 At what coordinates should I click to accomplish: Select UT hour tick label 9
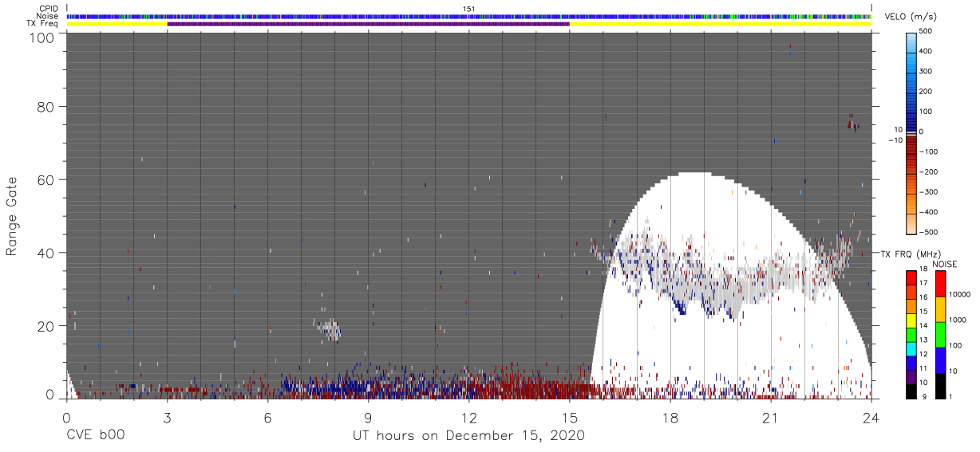point(368,417)
